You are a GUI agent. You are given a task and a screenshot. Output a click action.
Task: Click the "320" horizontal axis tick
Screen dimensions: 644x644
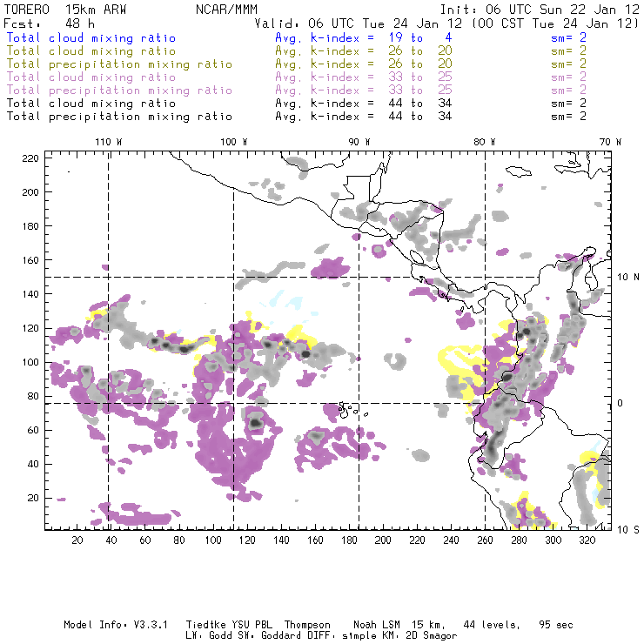point(587,540)
